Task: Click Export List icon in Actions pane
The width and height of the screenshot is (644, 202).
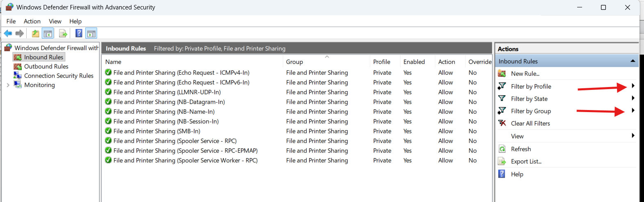Action: pos(502,161)
